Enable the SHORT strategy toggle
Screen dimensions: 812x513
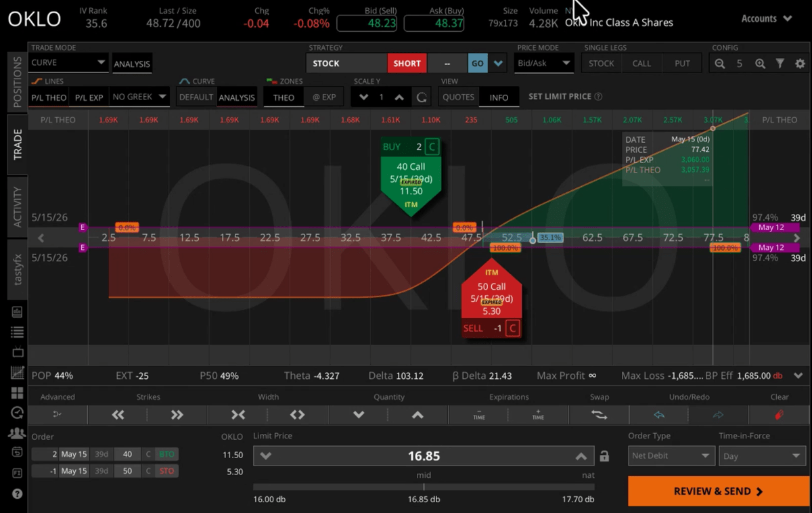(x=407, y=63)
